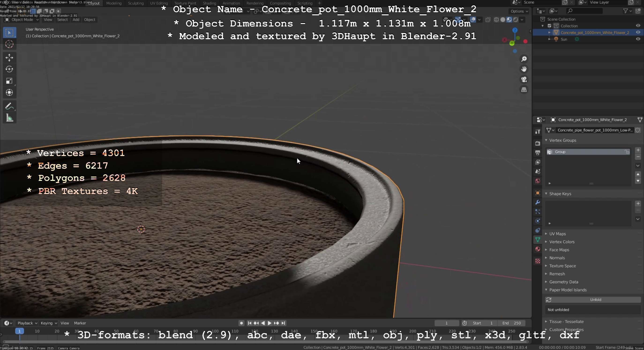
Task: Open Material properties tab
Action: (x=538, y=249)
